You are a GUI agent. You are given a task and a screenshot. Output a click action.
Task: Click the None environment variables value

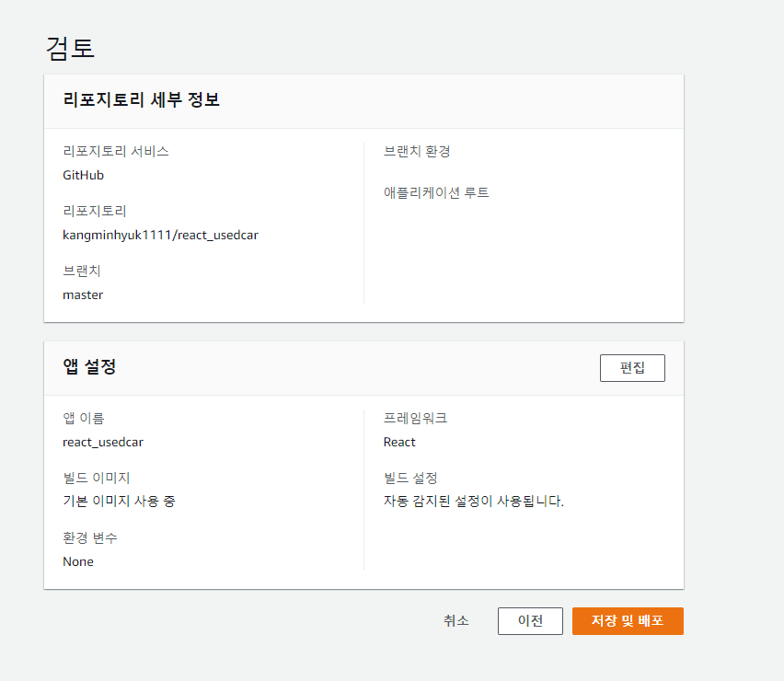(78, 561)
